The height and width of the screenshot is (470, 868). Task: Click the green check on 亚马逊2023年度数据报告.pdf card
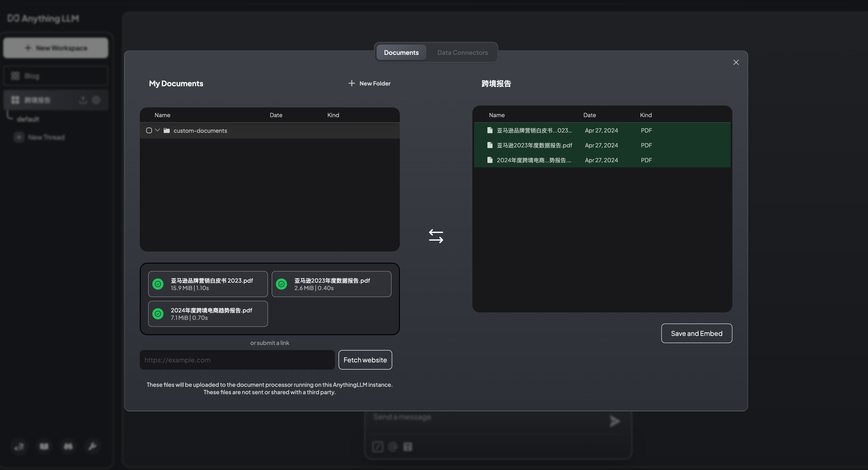coord(281,284)
